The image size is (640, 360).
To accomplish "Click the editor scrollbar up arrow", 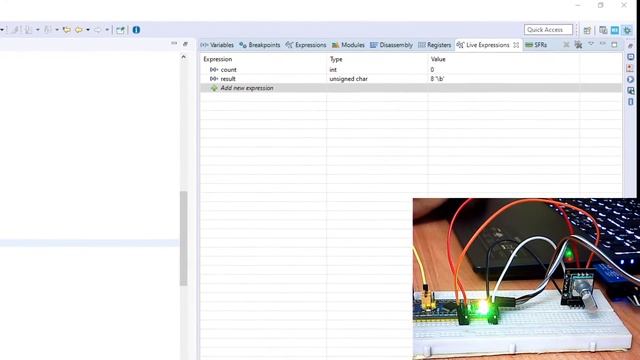I will click(x=184, y=57).
